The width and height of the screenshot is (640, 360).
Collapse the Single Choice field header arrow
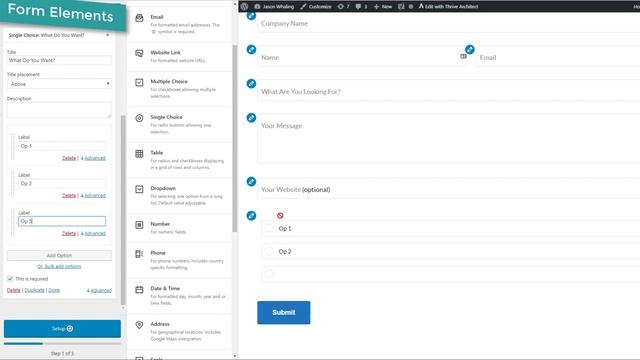(108, 35)
